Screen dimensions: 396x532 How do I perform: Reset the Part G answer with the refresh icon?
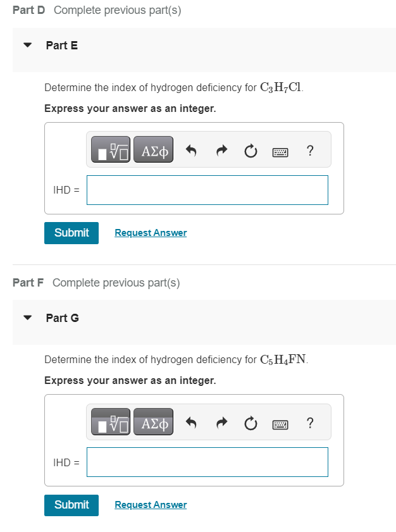(x=250, y=423)
